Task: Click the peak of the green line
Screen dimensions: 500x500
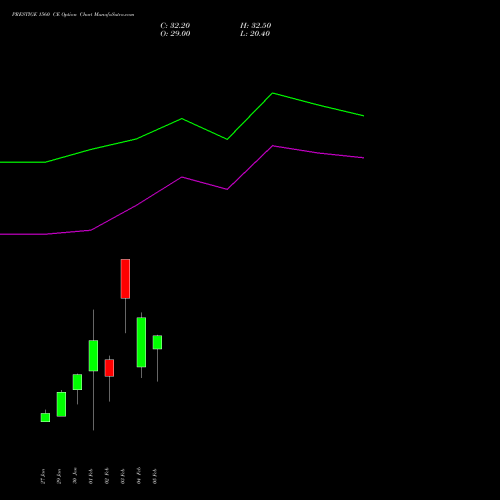Action: coord(273,93)
